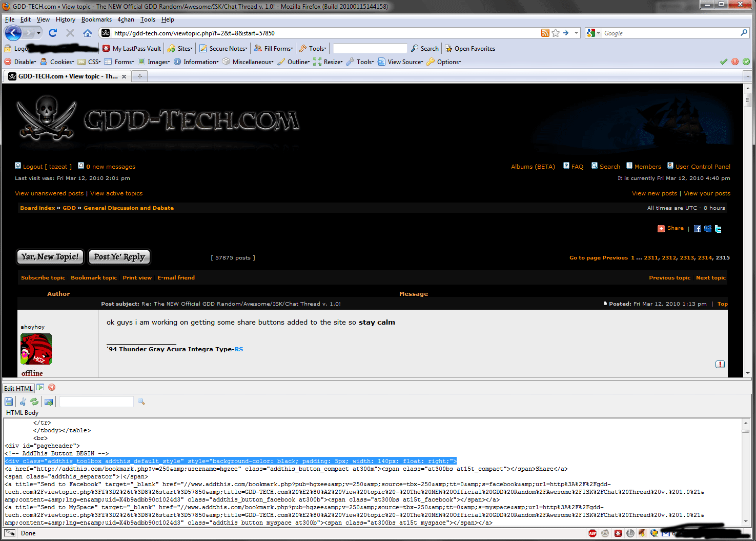Open the Miscellaneous dropdown menu
The width and height of the screenshot is (756, 541).
248,62
